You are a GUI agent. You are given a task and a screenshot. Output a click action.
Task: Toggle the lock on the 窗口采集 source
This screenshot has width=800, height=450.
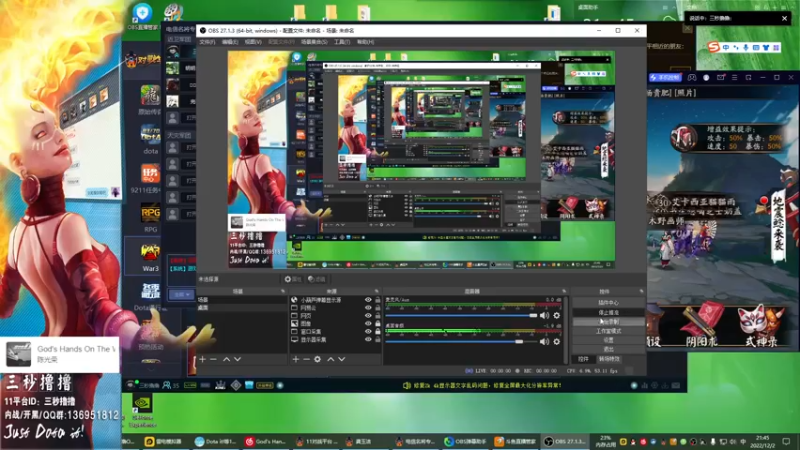pyautogui.click(x=378, y=332)
